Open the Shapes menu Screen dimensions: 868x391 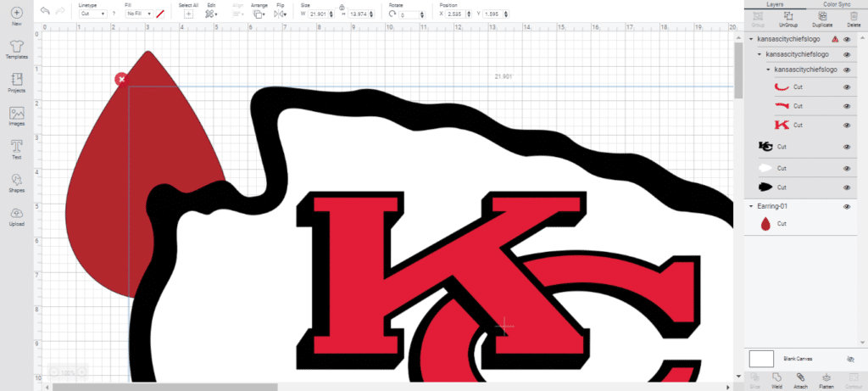[17, 182]
